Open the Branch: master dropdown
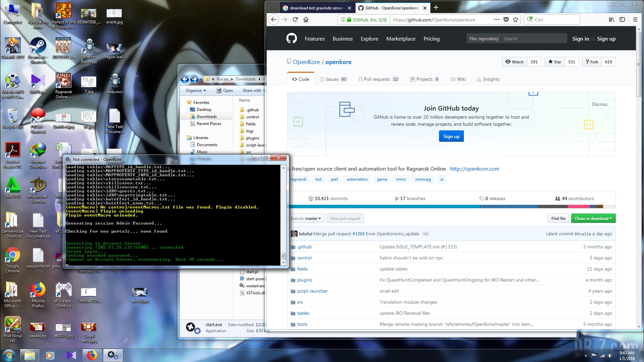Image resolution: width=644 pixels, height=362 pixels. point(307,218)
